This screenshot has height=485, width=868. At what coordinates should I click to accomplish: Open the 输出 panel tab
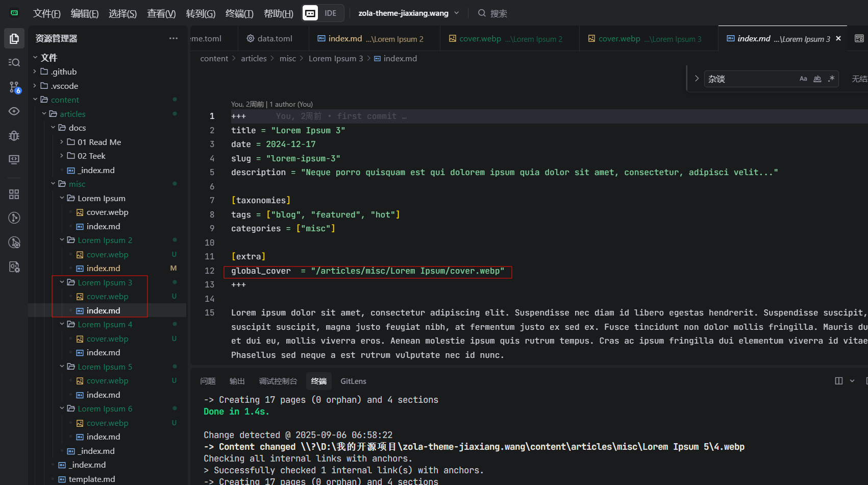pos(237,381)
